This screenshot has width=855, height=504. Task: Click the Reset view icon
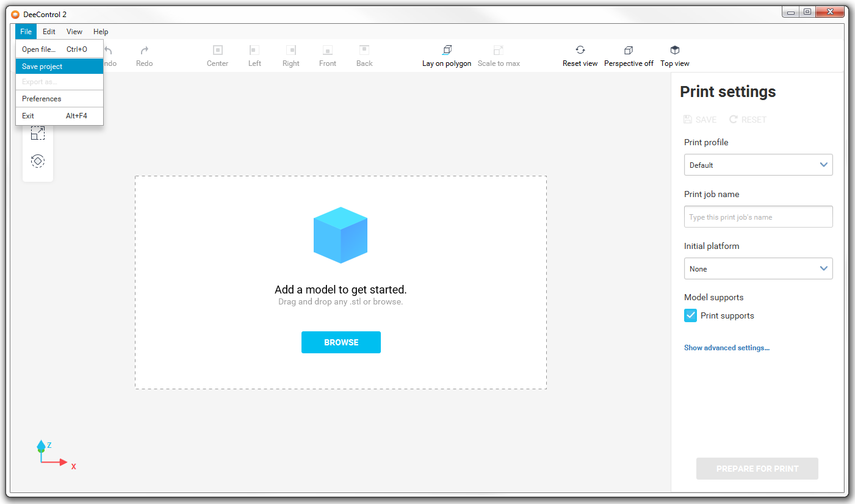(x=580, y=50)
